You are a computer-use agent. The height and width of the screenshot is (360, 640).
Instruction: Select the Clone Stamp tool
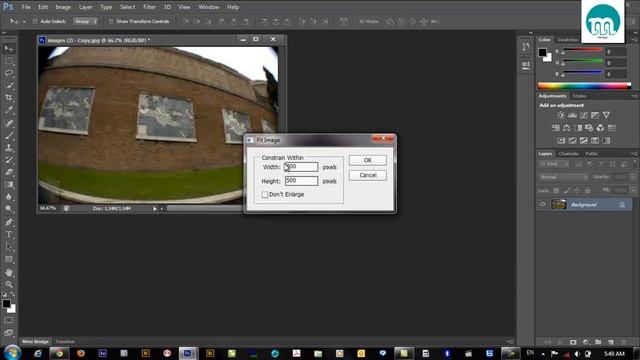pos(9,147)
